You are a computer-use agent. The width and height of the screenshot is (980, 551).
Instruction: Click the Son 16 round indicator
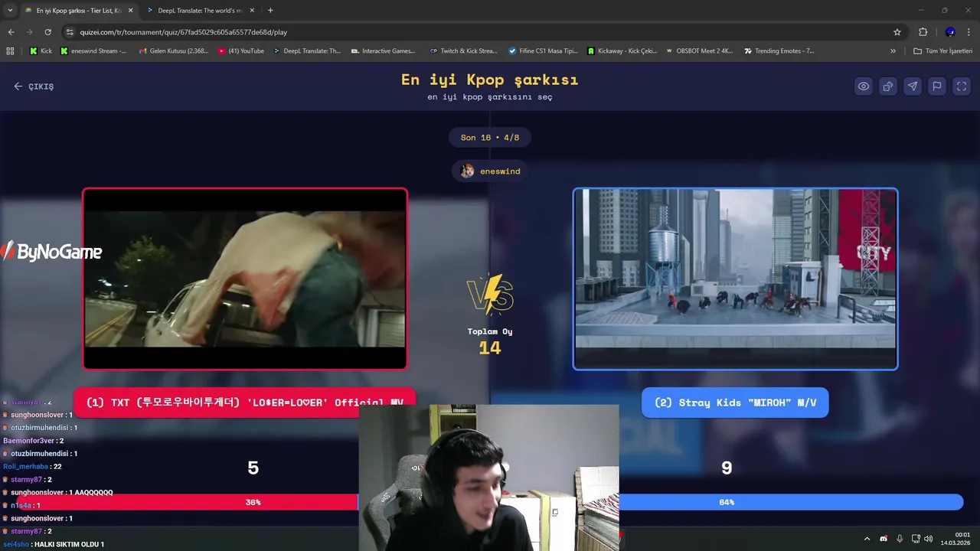[490, 138]
